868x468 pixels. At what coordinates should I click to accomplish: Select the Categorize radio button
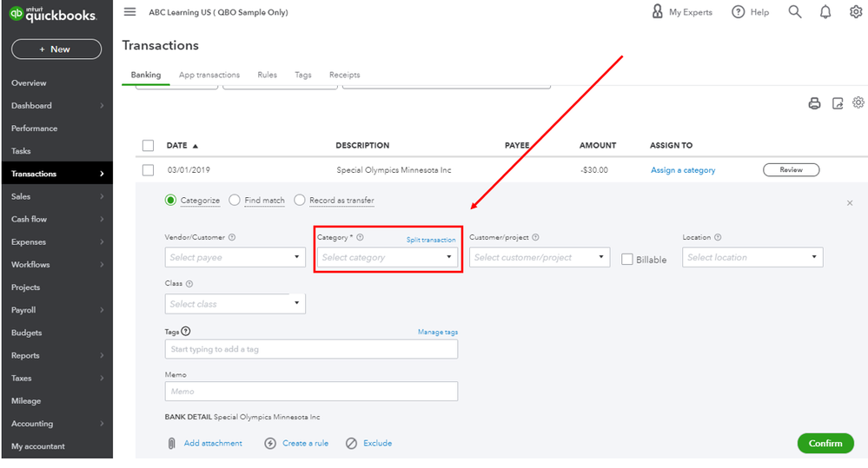[x=170, y=201]
